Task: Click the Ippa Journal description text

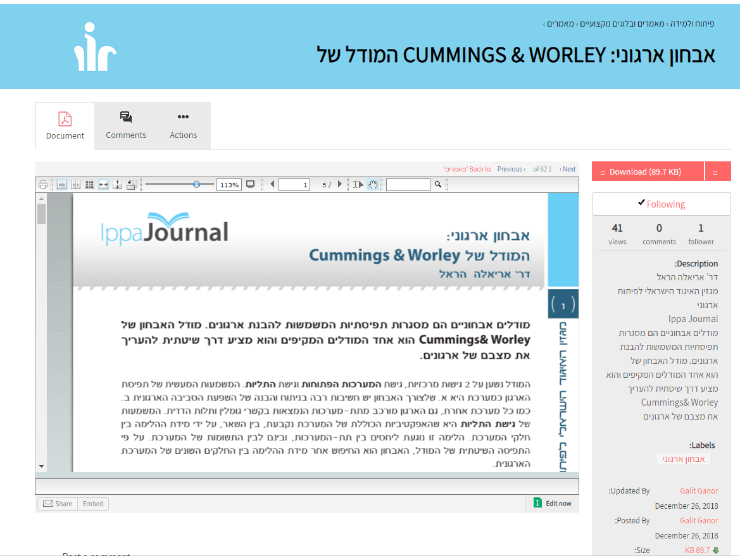Action: click(693, 319)
